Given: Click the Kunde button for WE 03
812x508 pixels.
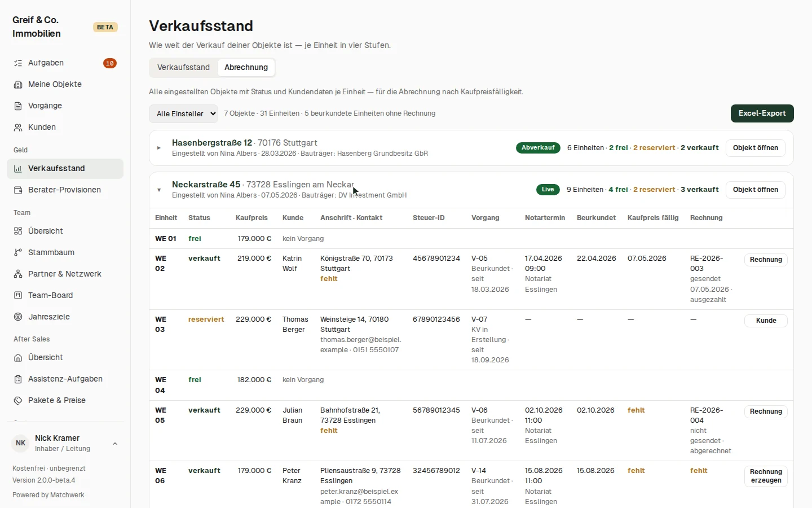Looking at the screenshot, I should pos(766,321).
